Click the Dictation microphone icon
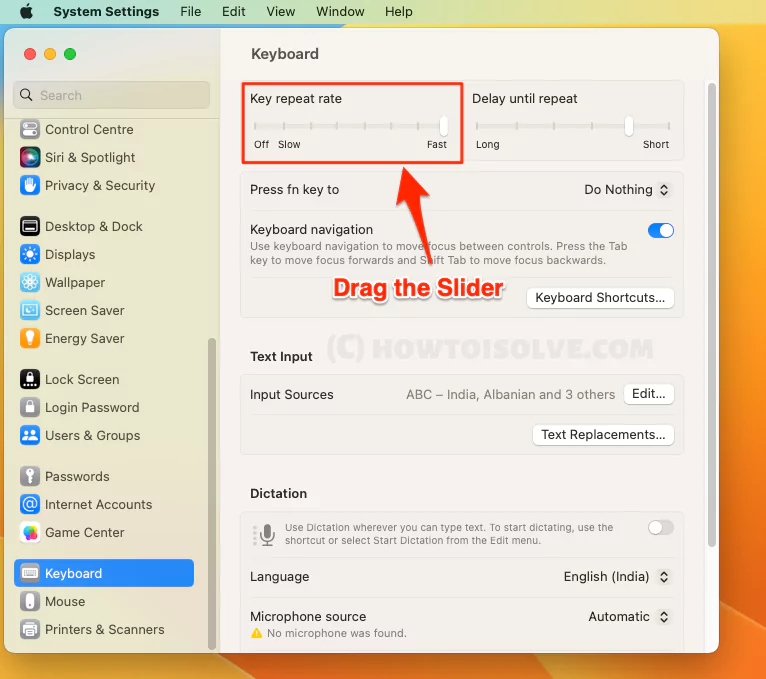This screenshot has height=679, width=766. pyautogui.click(x=267, y=534)
